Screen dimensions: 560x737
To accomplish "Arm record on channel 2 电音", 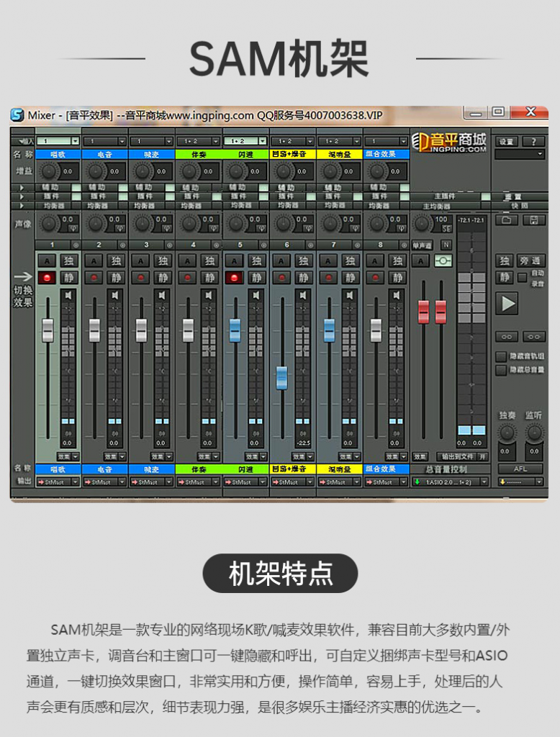I will (x=94, y=277).
